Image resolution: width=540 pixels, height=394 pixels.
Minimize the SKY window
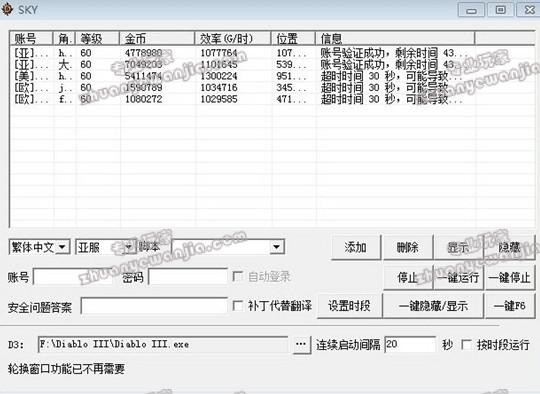[471, 10]
